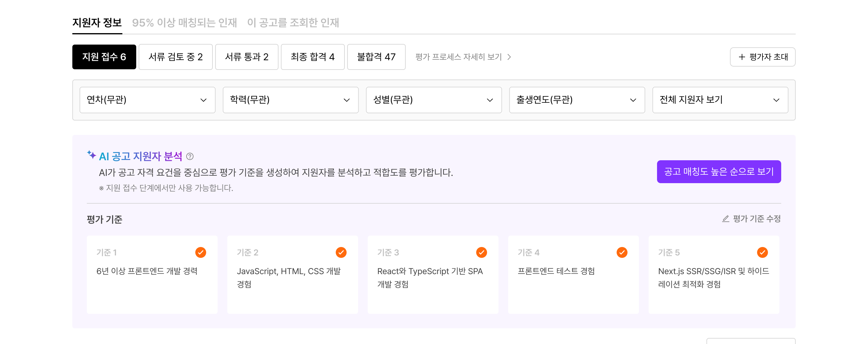Image resolution: width=868 pixels, height=344 pixels.
Task: Open the 연차(무관) dropdown
Action: (147, 100)
